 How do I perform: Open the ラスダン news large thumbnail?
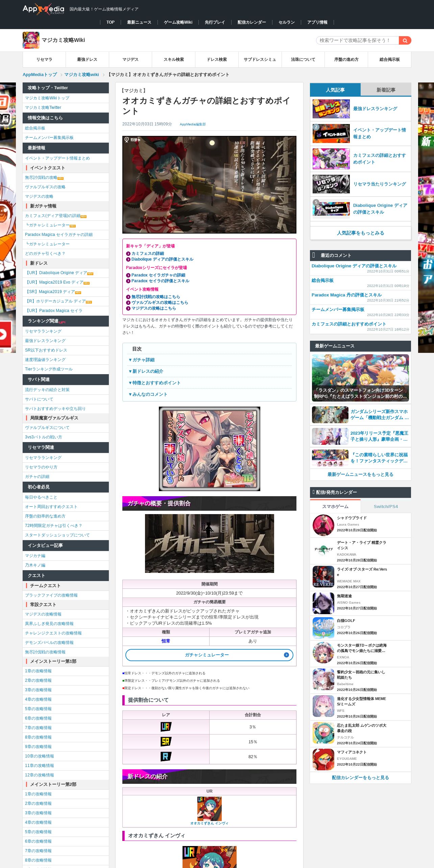coord(360,378)
